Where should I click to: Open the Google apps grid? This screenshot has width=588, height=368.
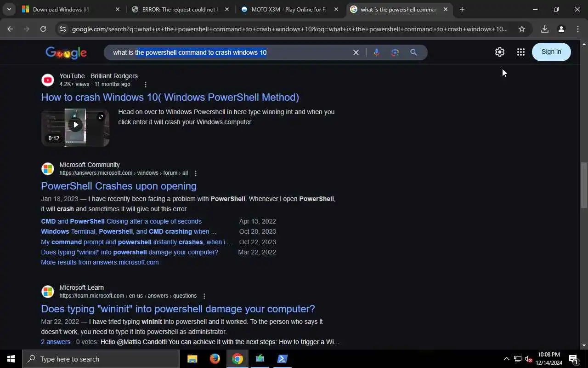[520, 52]
